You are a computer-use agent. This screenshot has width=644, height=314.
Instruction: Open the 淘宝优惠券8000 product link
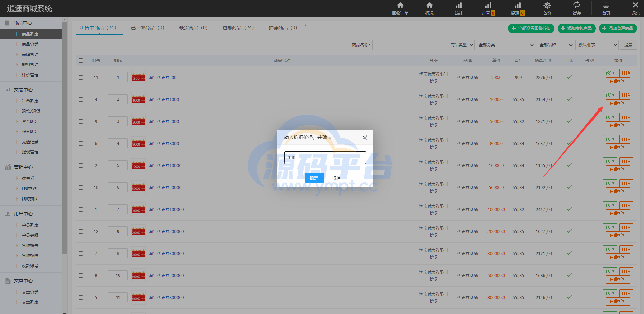click(164, 143)
